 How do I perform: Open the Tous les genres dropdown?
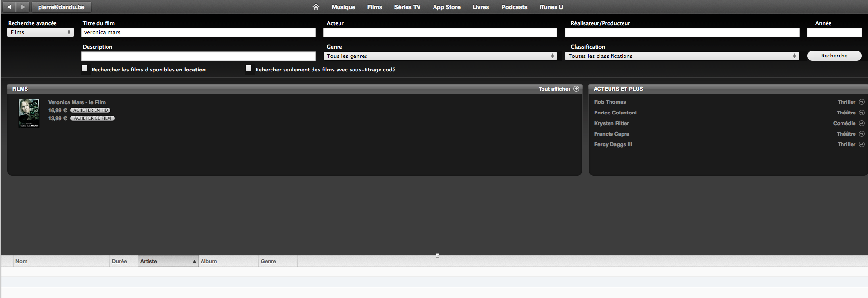click(440, 56)
